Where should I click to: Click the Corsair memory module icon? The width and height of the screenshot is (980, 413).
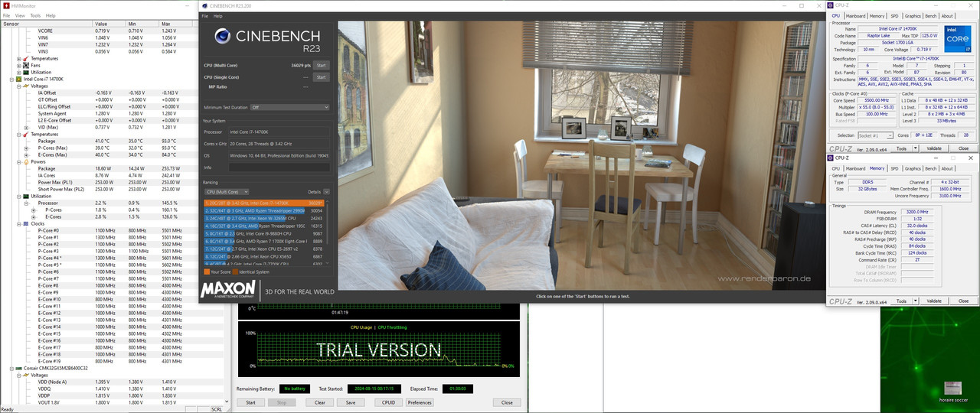point(19,368)
